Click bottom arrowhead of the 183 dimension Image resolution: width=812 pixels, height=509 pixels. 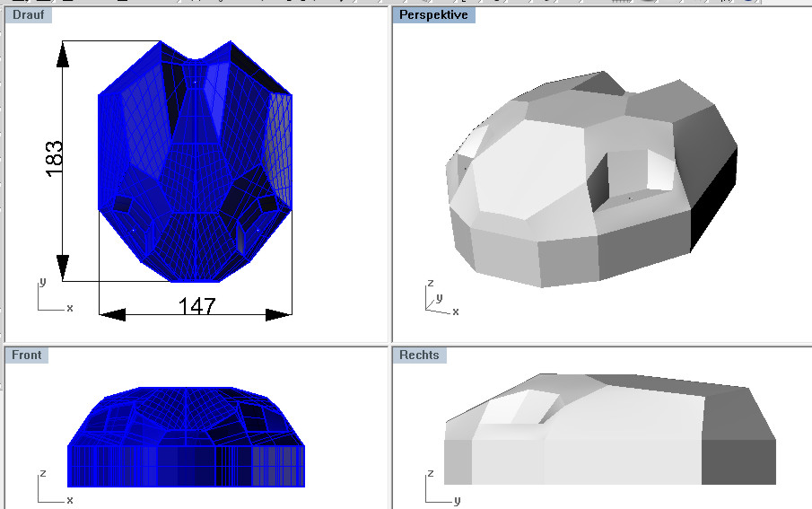pyautogui.click(x=62, y=267)
